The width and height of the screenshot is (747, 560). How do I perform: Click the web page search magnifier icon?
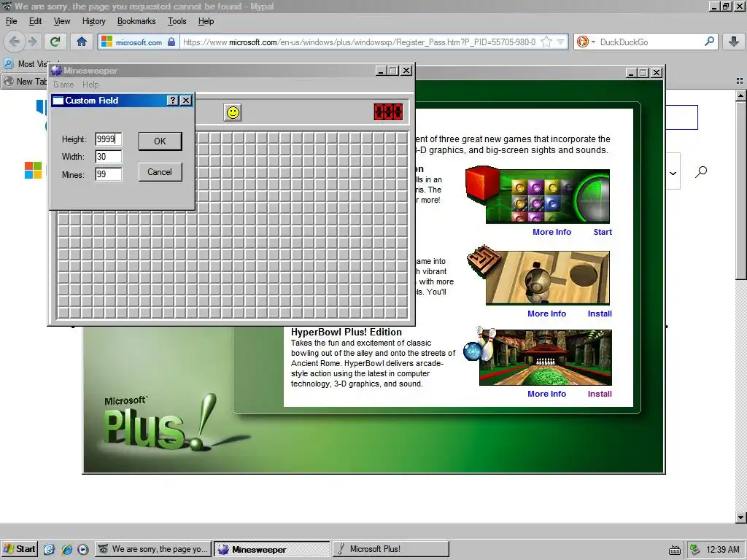click(701, 171)
